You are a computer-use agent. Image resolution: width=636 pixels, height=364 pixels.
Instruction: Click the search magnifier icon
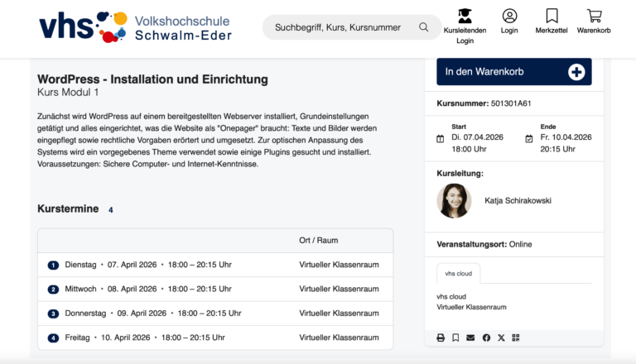[x=424, y=27]
